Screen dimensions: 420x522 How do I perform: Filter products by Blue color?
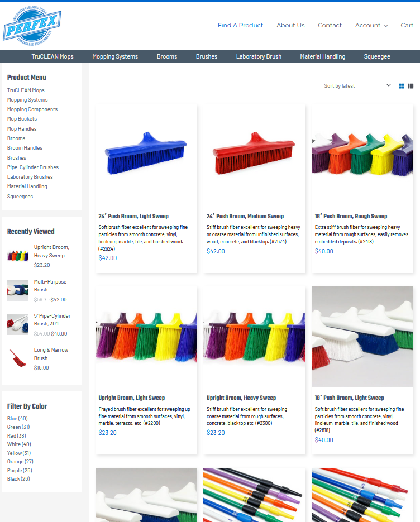tap(17, 419)
